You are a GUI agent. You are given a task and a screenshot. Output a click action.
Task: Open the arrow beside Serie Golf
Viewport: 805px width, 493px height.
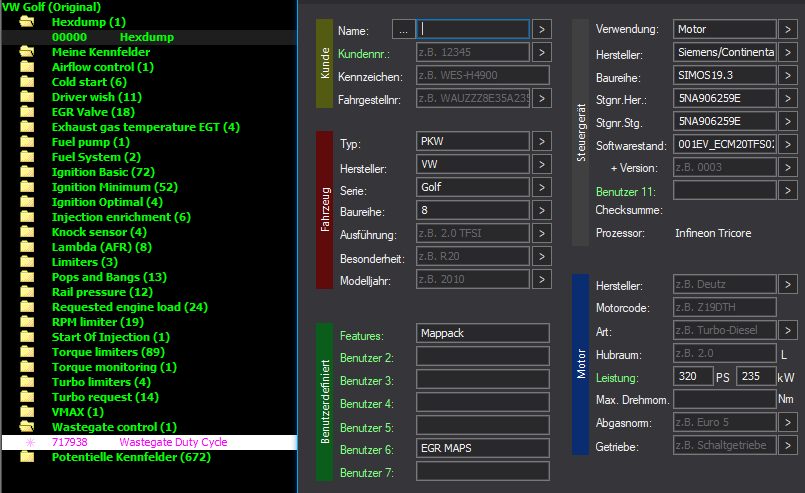coord(542,187)
